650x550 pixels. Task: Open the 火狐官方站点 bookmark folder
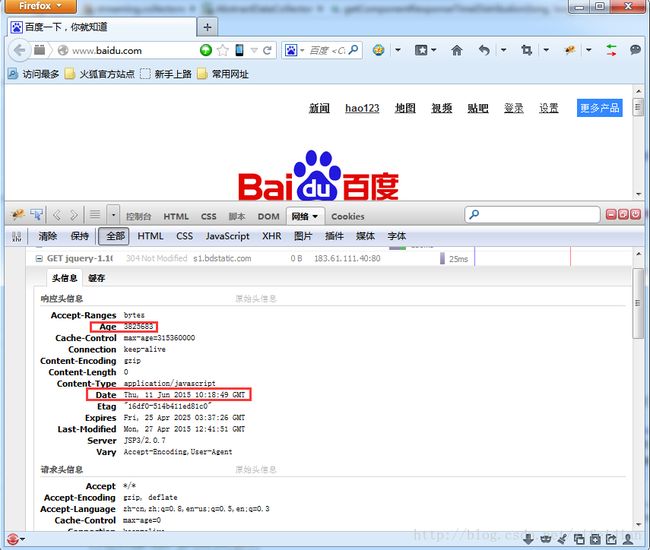[100, 74]
